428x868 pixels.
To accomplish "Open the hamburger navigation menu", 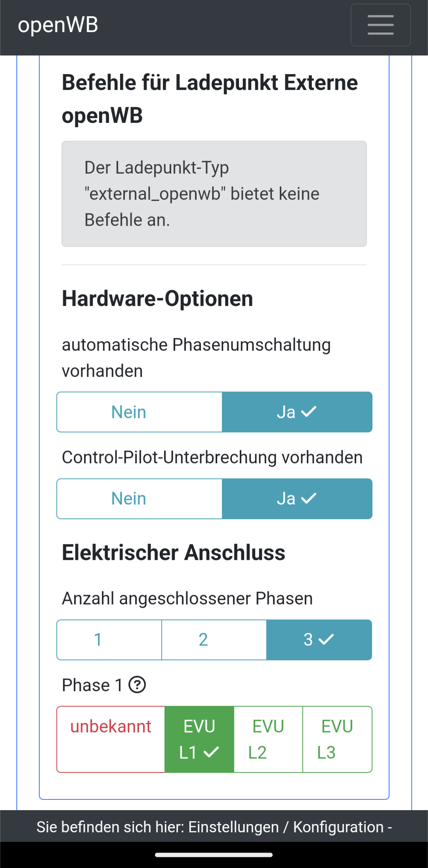I will (380, 25).
